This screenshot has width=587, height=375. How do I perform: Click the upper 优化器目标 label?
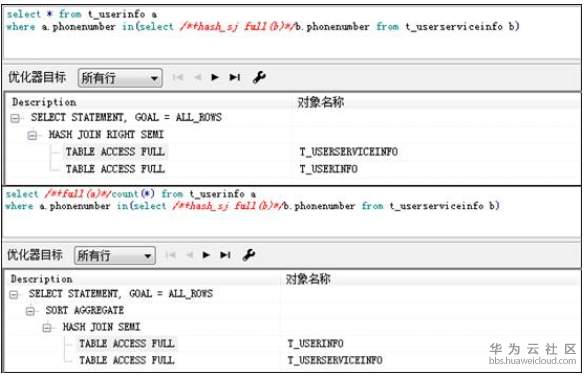pyautogui.click(x=37, y=77)
